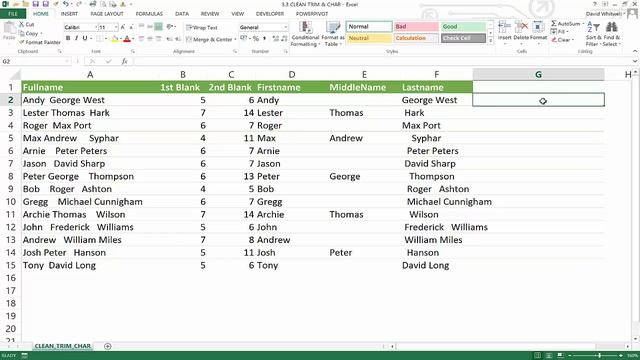Select the CLEAN_TRIM_CHAR sheet tab
This screenshot has height=360, width=640.
click(x=62, y=346)
